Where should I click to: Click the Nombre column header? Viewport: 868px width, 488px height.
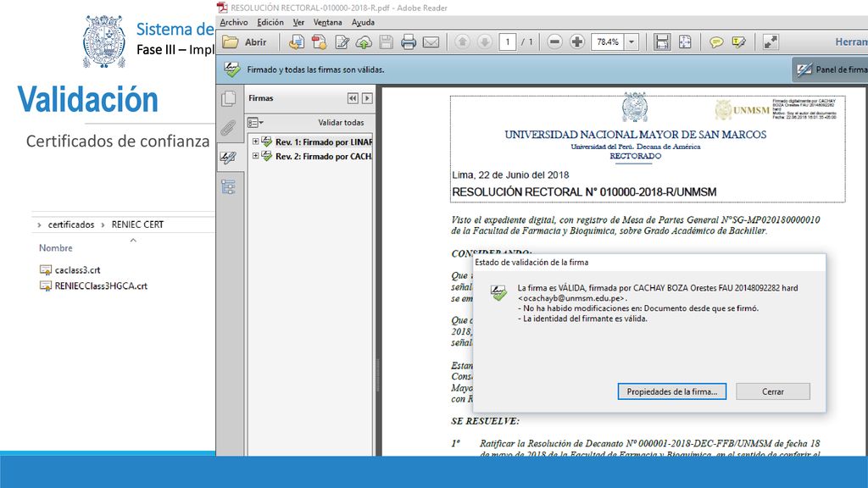55,248
